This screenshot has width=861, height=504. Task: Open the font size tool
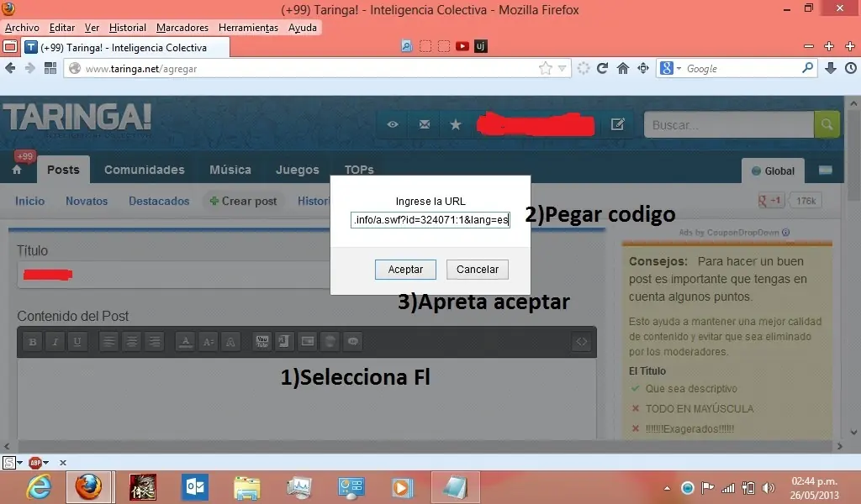coord(209,342)
